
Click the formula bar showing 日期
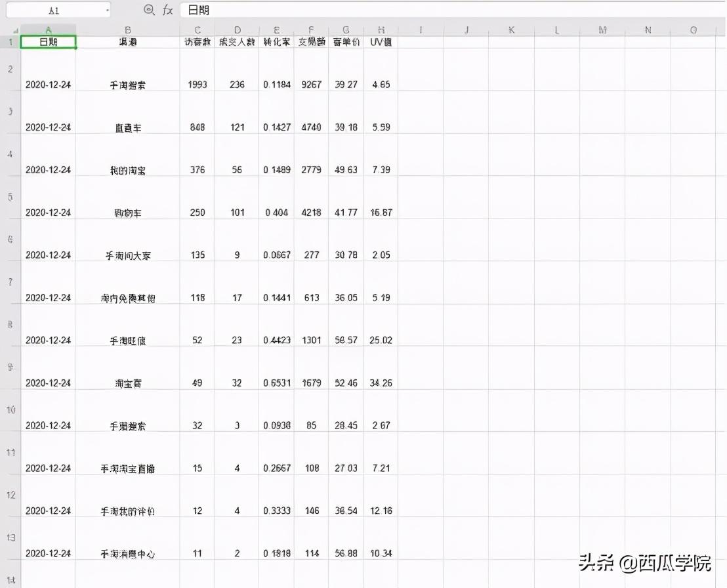(452, 10)
